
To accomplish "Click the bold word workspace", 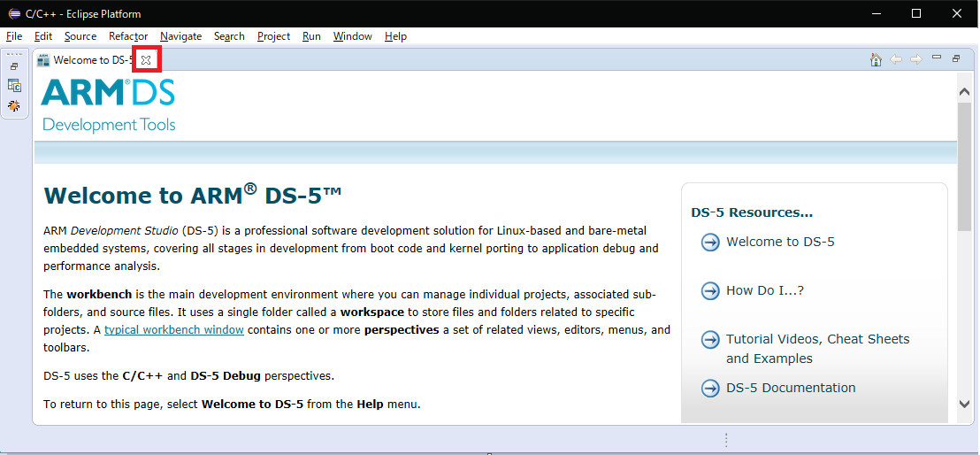I will point(371,312).
